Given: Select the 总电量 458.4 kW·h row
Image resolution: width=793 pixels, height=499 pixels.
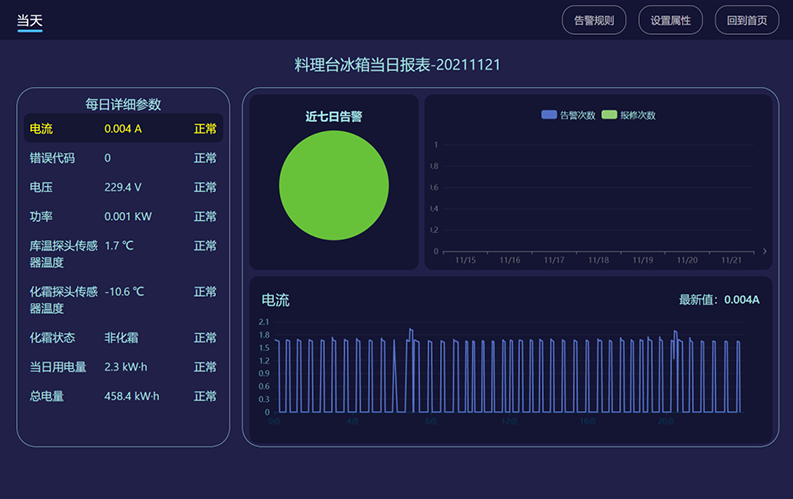Looking at the screenshot, I should click(123, 396).
